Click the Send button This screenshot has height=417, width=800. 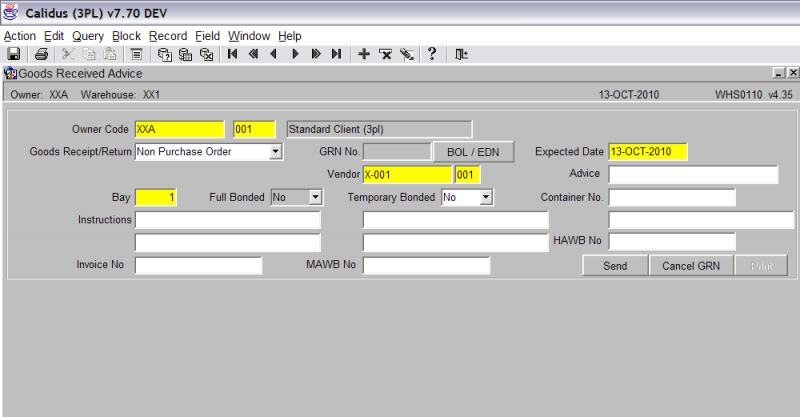[615, 266]
